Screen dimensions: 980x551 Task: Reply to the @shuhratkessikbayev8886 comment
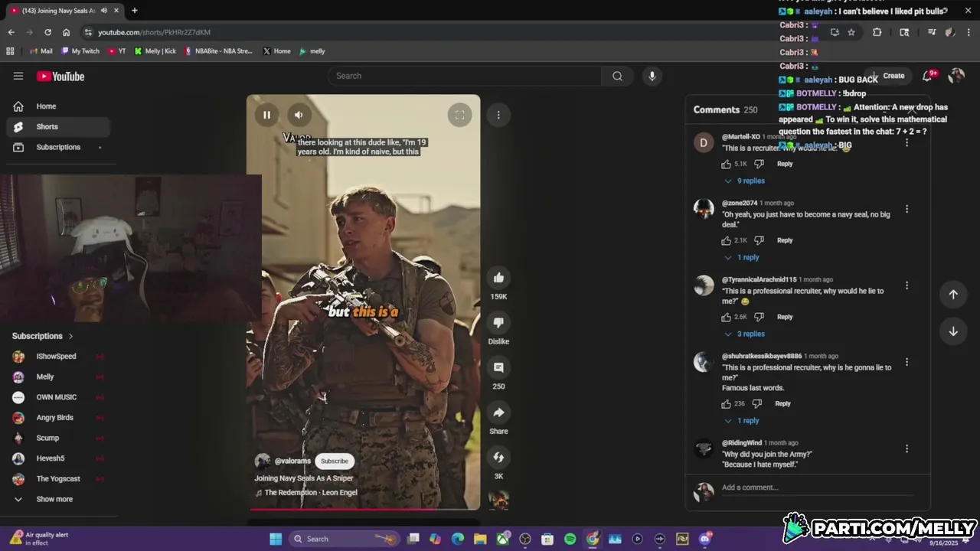pyautogui.click(x=782, y=403)
